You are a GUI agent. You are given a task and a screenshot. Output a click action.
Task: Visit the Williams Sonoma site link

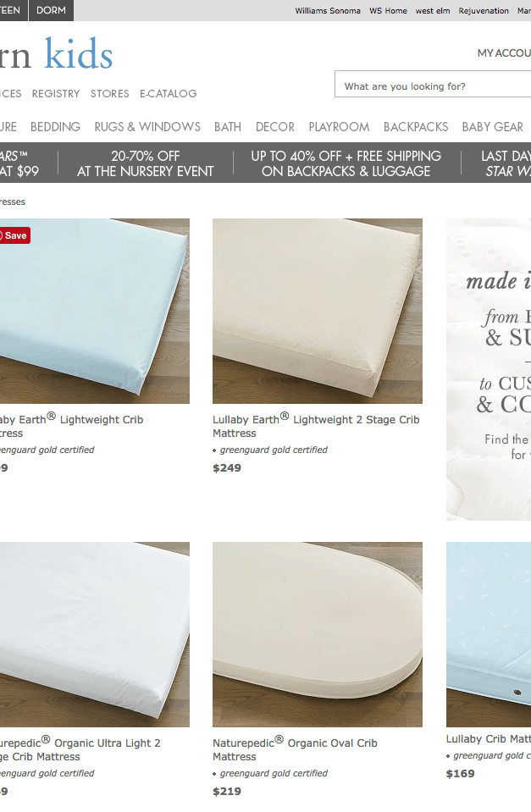[328, 10]
